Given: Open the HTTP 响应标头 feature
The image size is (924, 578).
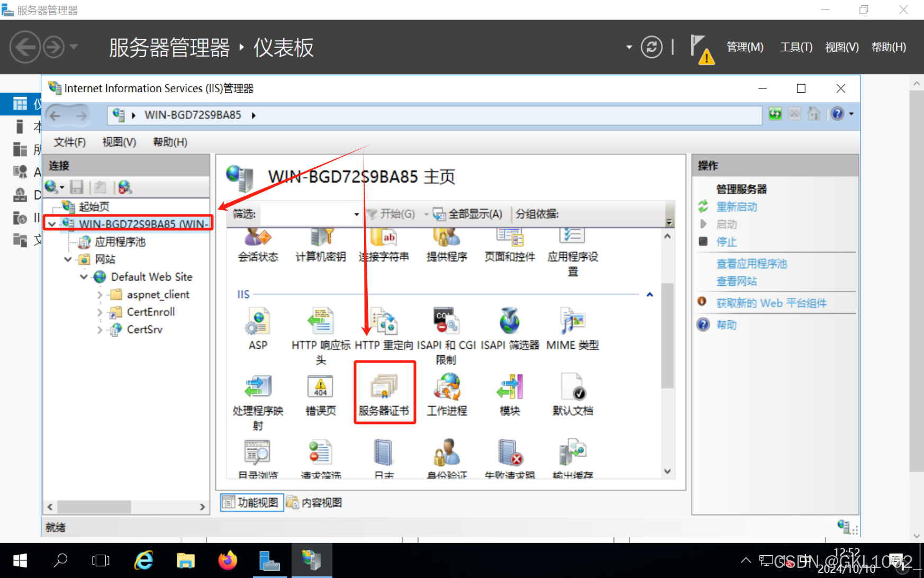Looking at the screenshot, I should coord(321,336).
